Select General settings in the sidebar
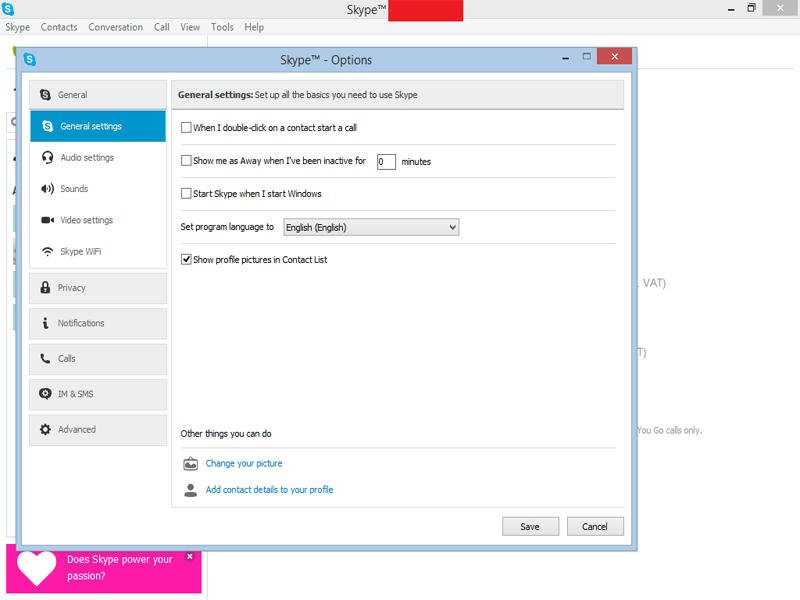Screen dimensions: 800x600 click(x=98, y=126)
